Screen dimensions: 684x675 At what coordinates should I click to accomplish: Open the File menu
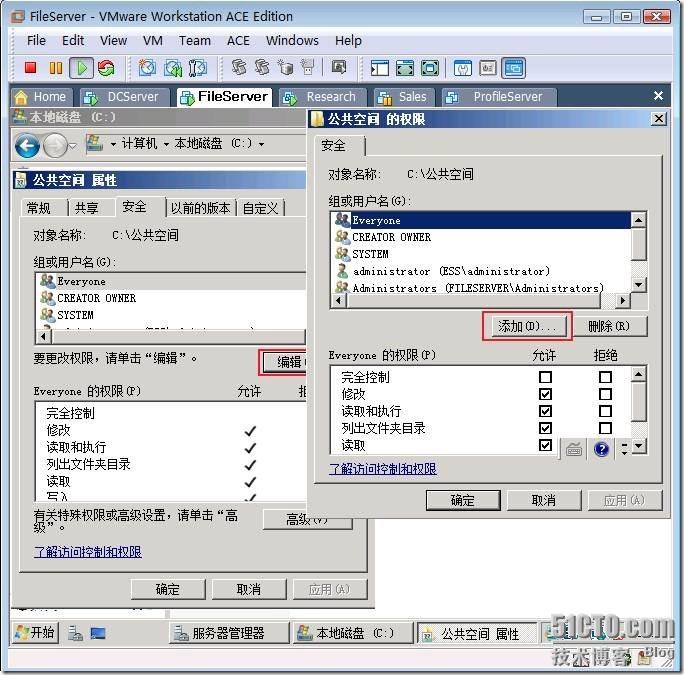point(36,41)
